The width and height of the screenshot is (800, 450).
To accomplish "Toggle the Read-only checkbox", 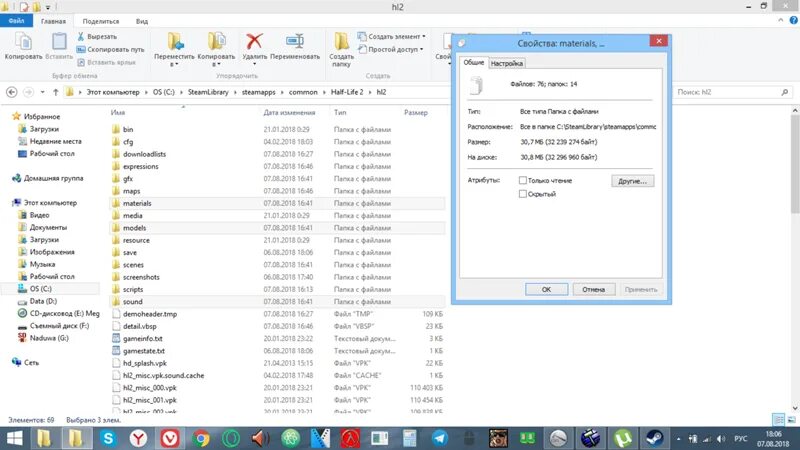I will coord(522,180).
